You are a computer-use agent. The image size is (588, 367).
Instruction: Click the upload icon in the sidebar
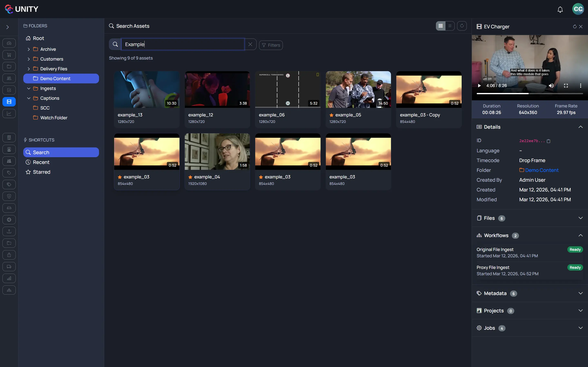[9, 231]
